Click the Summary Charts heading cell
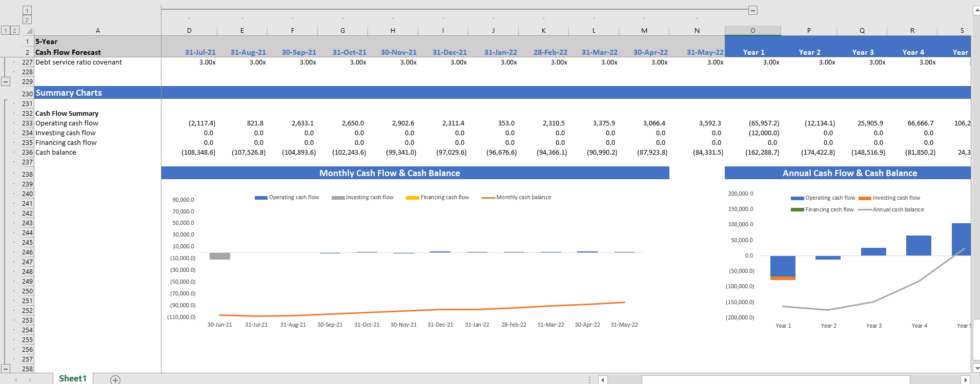This screenshot has height=384, width=980. 97,93
